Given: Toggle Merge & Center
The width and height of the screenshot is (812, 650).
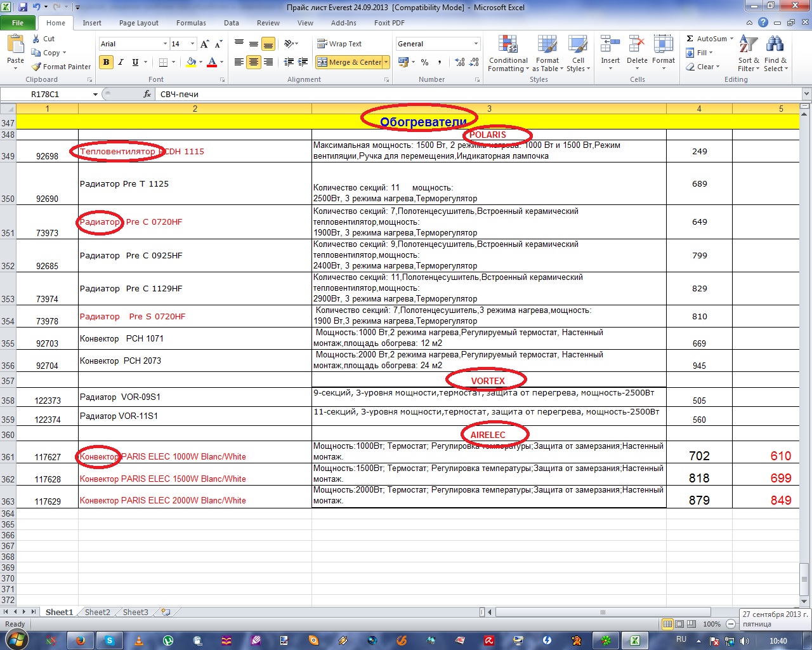Looking at the screenshot, I should [x=349, y=62].
